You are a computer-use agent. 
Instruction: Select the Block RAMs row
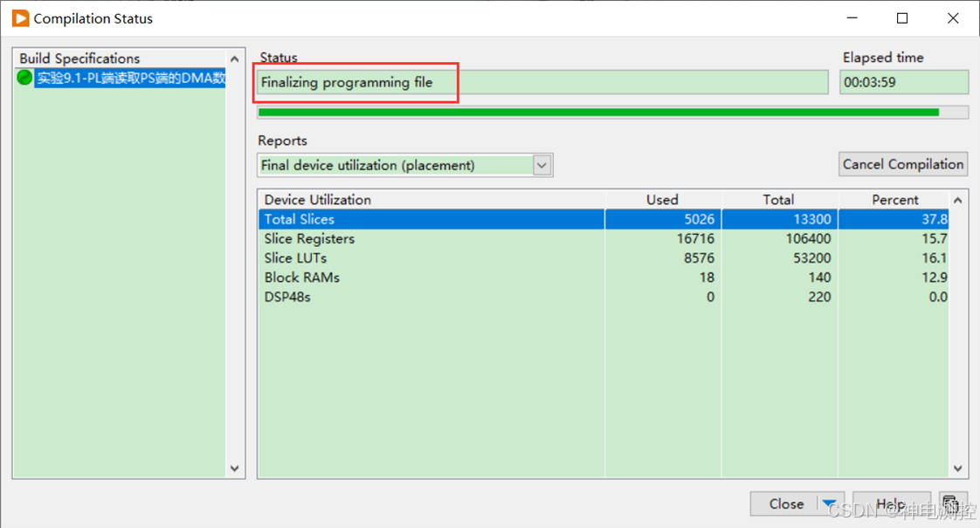point(604,278)
